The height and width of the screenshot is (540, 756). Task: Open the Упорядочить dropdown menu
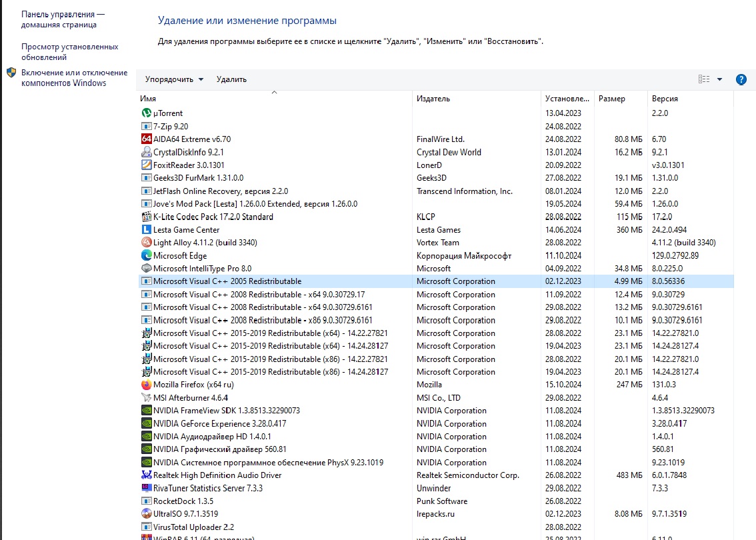tap(174, 79)
